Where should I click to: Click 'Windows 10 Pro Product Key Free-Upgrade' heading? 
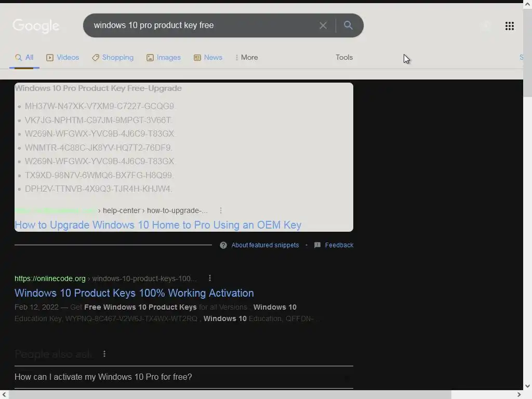tap(98, 88)
